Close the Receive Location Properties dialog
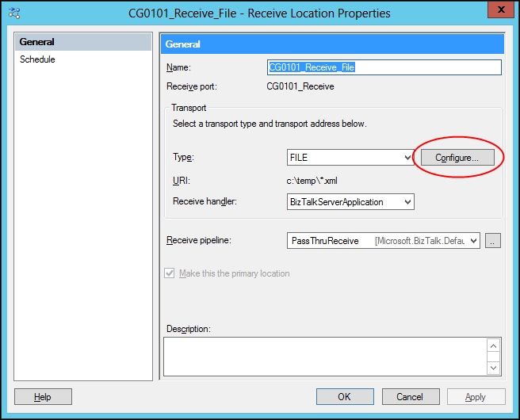Image resolution: width=520 pixels, height=420 pixels. click(x=501, y=10)
